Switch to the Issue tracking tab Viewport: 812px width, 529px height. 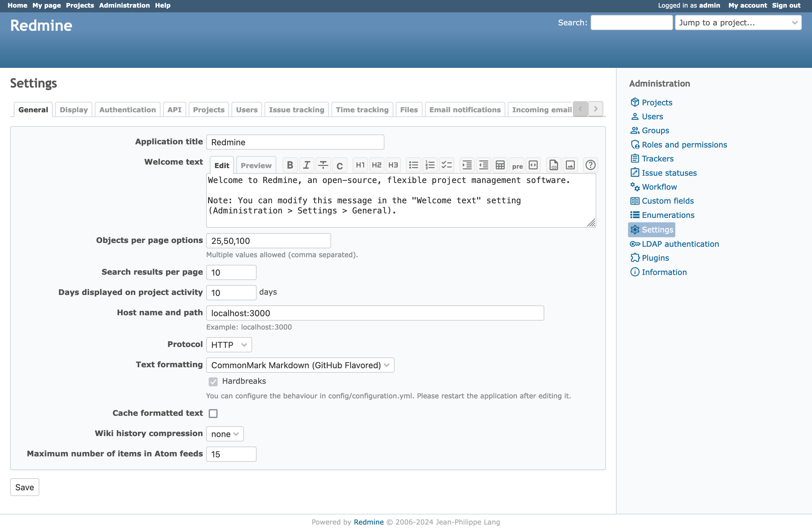pos(297,109)
